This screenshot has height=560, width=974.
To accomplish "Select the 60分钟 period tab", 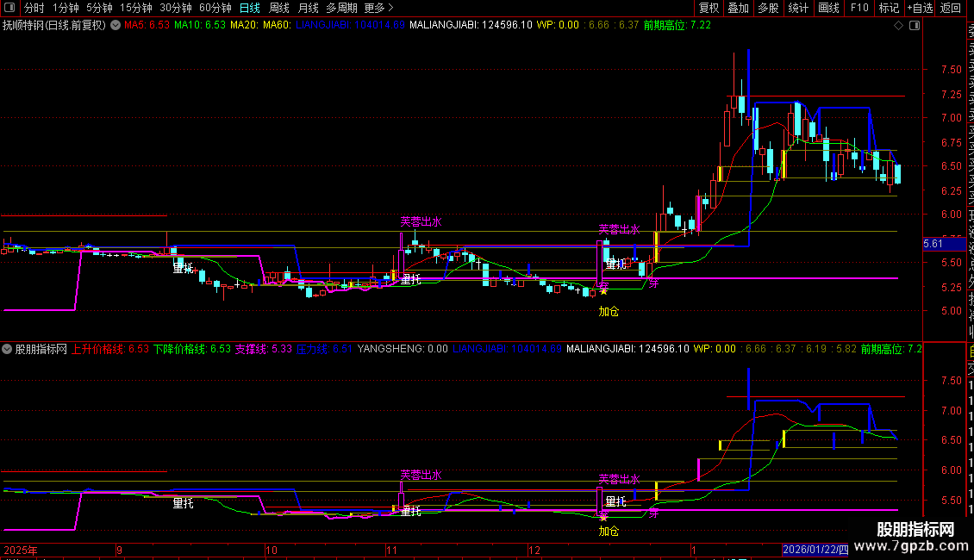I will point(215,8).
